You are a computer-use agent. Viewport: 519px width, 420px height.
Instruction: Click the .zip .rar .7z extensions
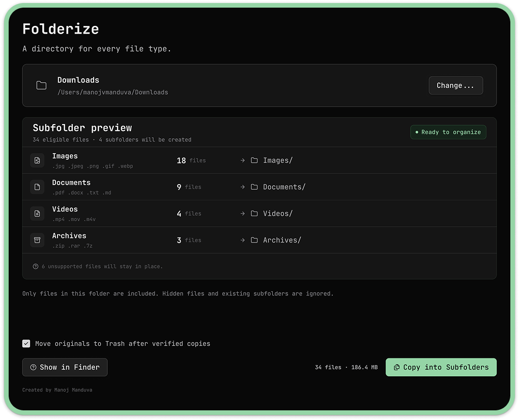[72, 246]
